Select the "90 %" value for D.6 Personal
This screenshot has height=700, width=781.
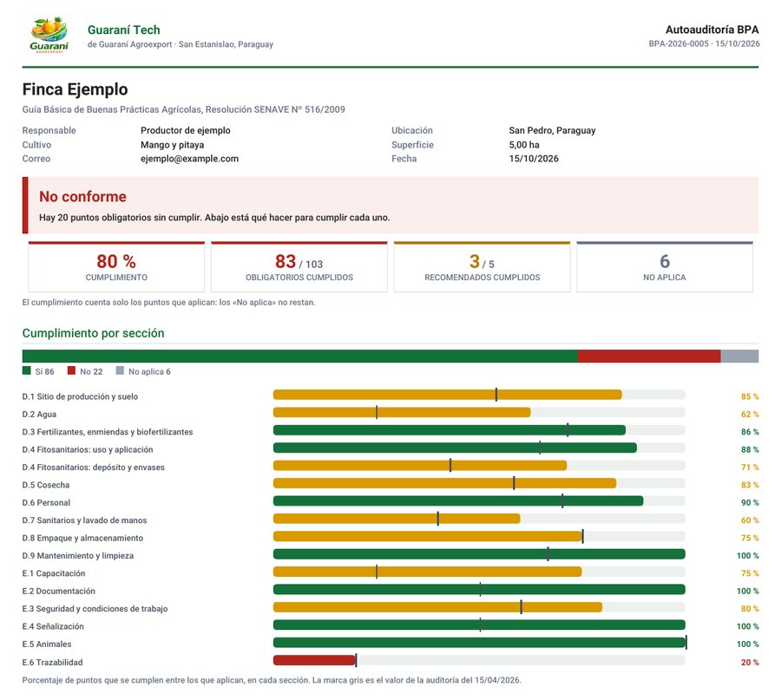750,503
